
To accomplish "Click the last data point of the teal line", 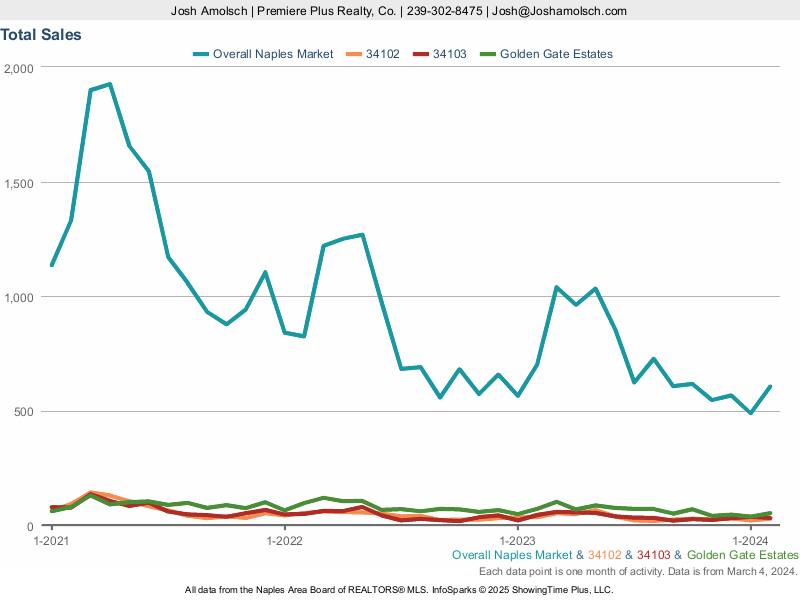I will coord(769,387).
